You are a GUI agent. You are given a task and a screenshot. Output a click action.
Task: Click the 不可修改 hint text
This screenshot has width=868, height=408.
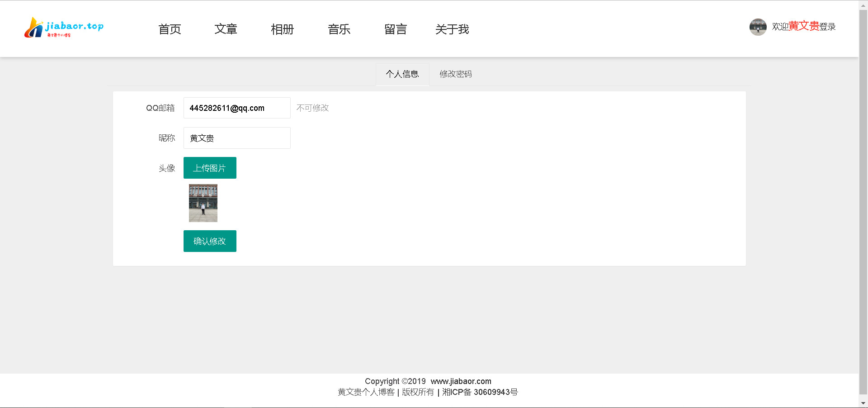coord(313,108)
